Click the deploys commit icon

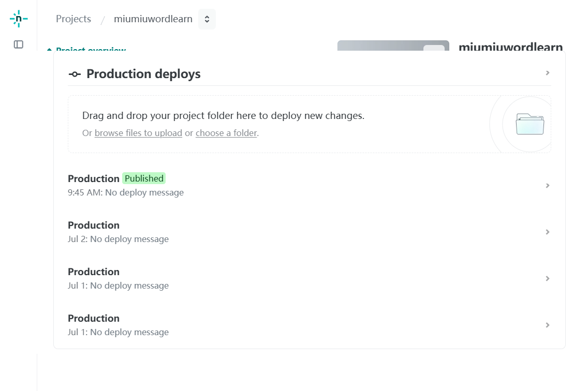[x=75, y=74]
